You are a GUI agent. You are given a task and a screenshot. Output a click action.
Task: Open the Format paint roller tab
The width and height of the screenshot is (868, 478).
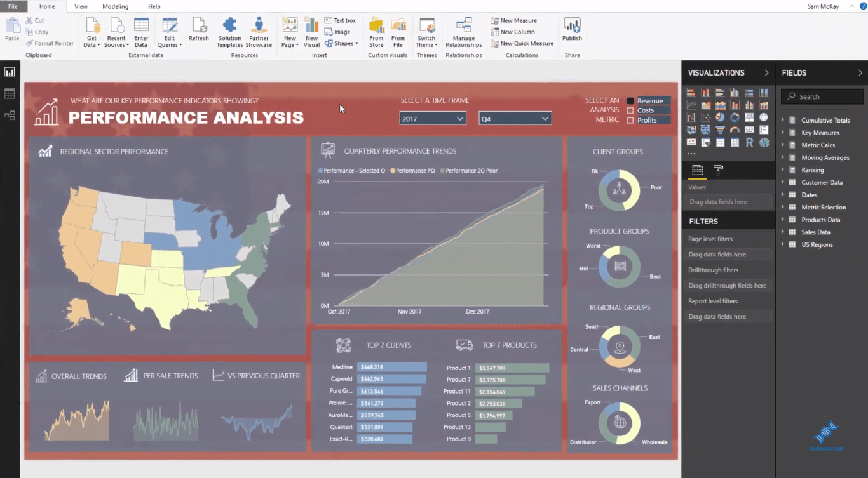[x=719, y=170]
